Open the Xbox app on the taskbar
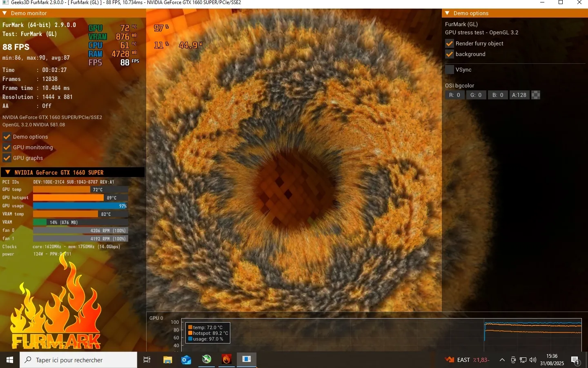Viewport: 588px width, 368px height. pos(207,360)
